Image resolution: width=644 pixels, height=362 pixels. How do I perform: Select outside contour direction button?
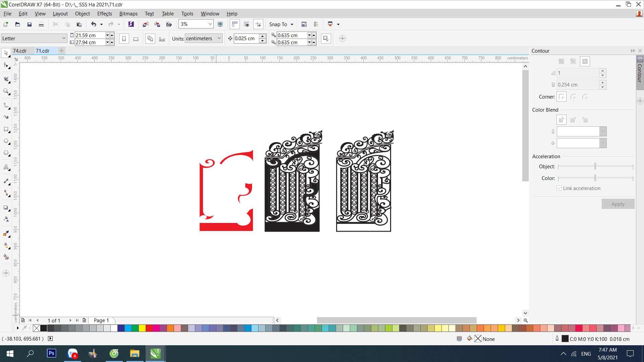[x=585, y=61]
